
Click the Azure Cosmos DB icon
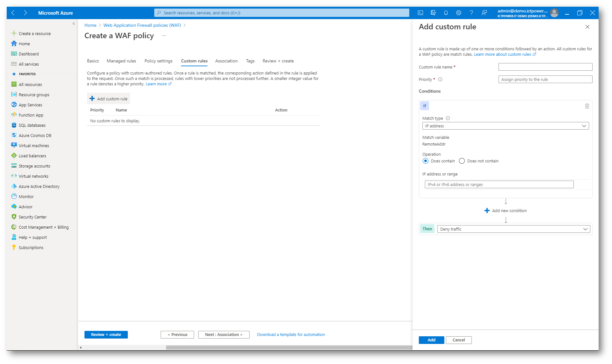point(14,135)
